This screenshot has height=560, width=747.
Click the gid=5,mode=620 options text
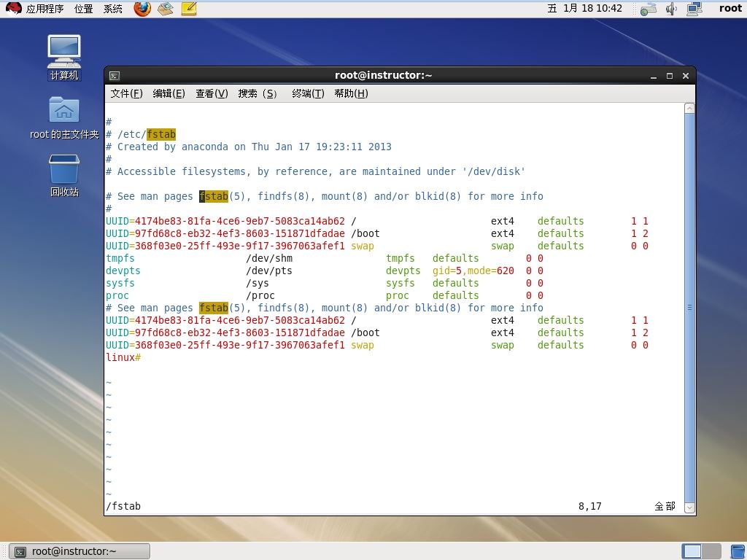(473, 271)
